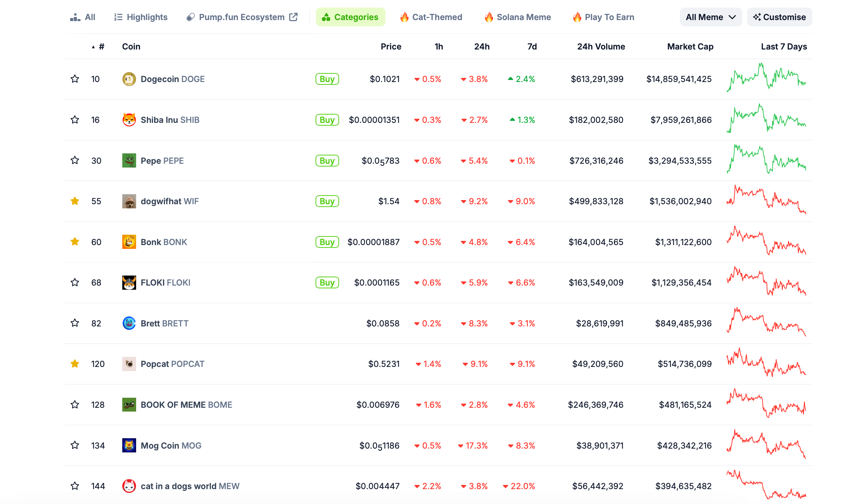Buy Shiba Inu using its Buy button
Viewport: 850px width, 504px height.
[x=327, y=120]
